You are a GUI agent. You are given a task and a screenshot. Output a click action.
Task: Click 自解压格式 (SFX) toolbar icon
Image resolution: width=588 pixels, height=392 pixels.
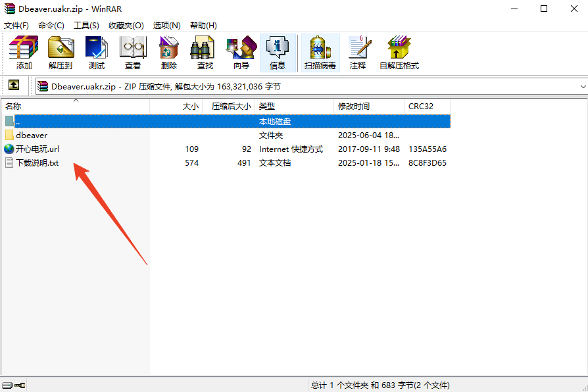[399, 53]
